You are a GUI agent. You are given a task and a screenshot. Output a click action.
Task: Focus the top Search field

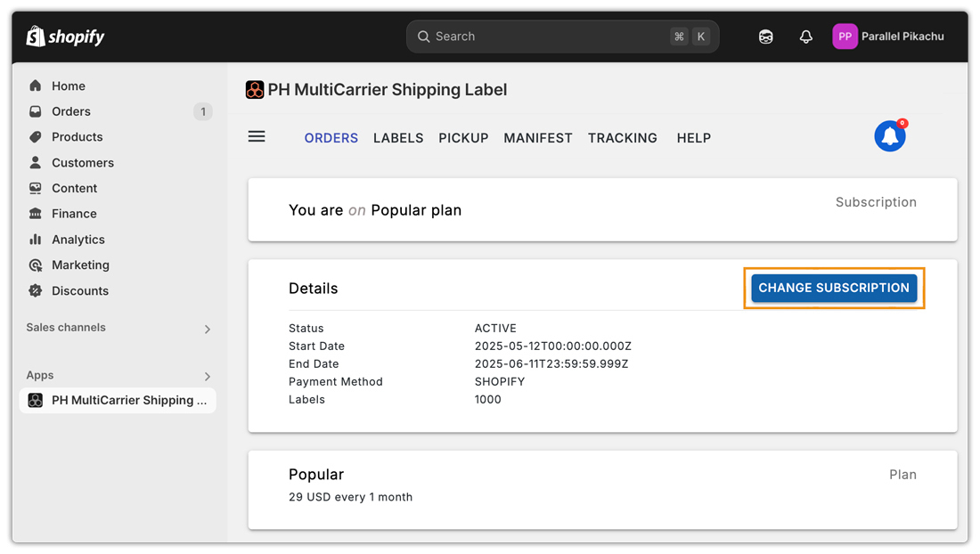[x=562, y=37]
